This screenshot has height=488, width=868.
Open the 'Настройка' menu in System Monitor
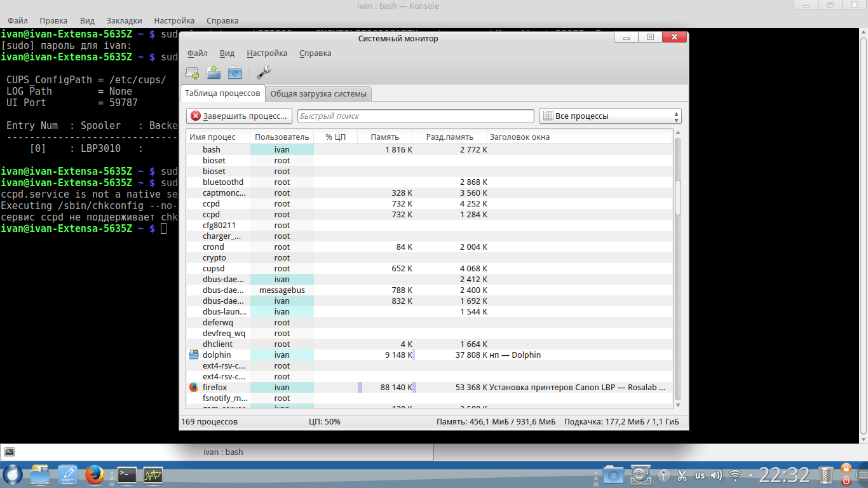267,53
